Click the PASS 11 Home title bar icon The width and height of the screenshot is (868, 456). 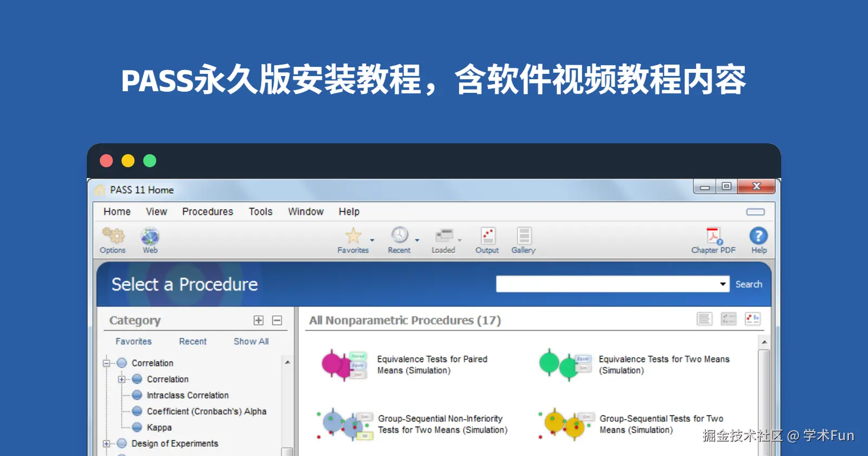pyautogui.click(x=100, y=190)
